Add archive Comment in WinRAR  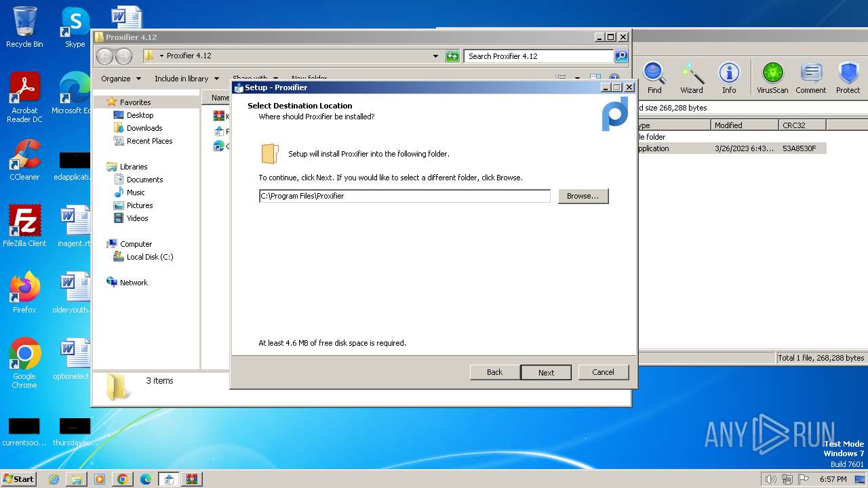tap(811, 78)
